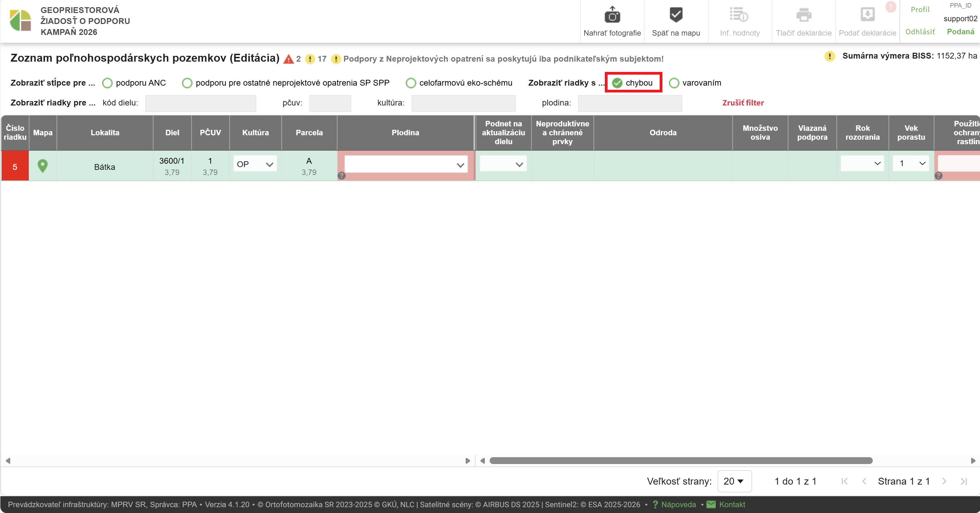Image resolution: width=980 pixels, height=513 pixels.
Task: Click the kód dielu filter field
Action: [x=200, y=103]
